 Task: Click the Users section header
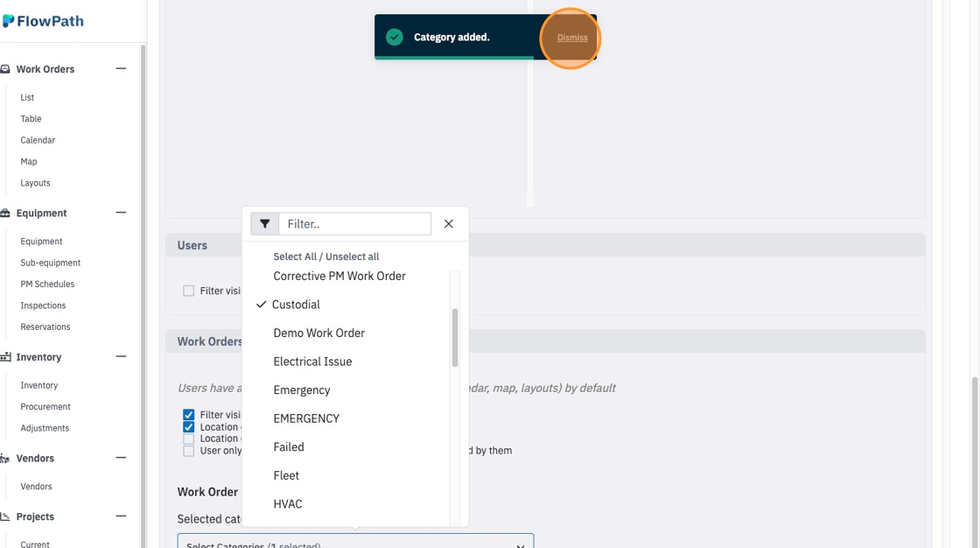coord(545,245)
